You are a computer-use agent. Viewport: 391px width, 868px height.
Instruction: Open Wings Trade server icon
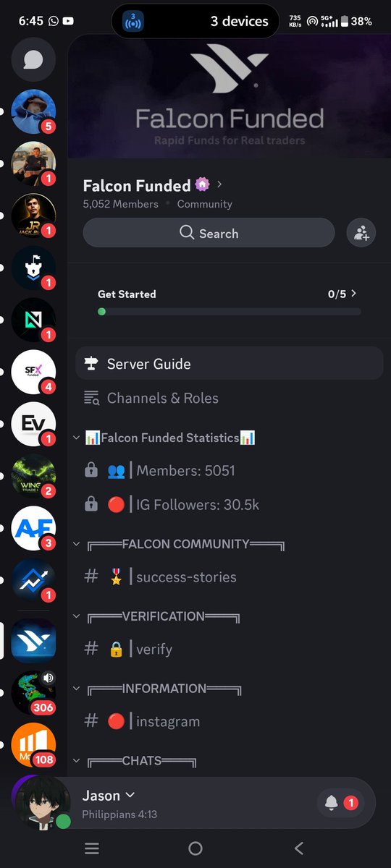[x=33, y=476]
